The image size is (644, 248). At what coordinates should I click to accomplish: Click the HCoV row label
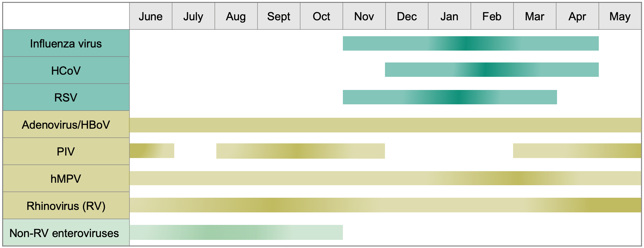pyautogui.click(x=66, y=71)
